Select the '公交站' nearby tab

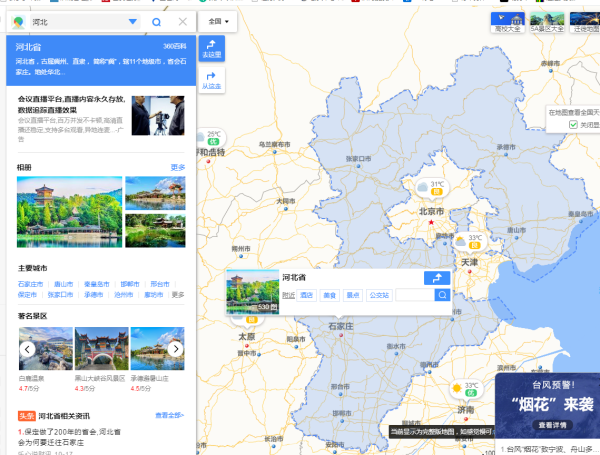(x=379, y=295)
